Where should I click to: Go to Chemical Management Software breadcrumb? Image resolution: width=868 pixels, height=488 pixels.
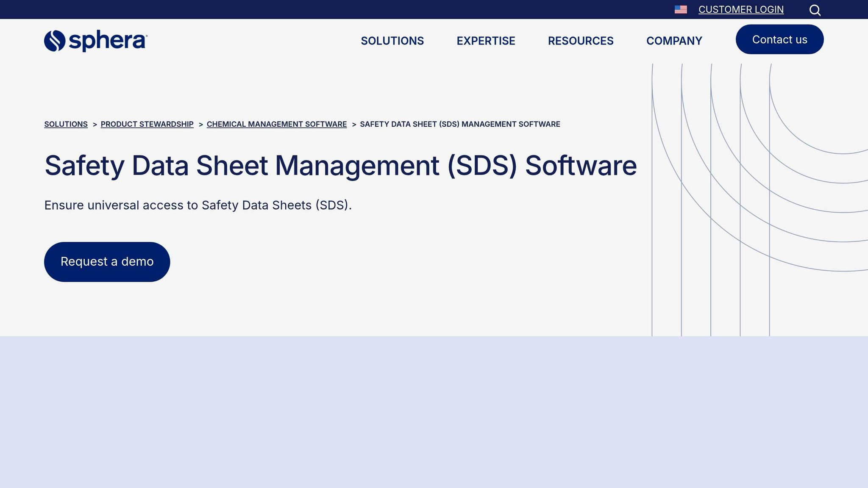click(277, 124)
